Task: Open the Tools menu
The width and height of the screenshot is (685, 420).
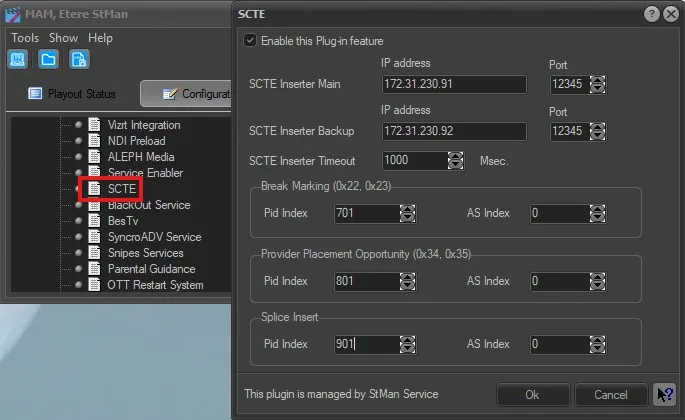Action: 25,38
